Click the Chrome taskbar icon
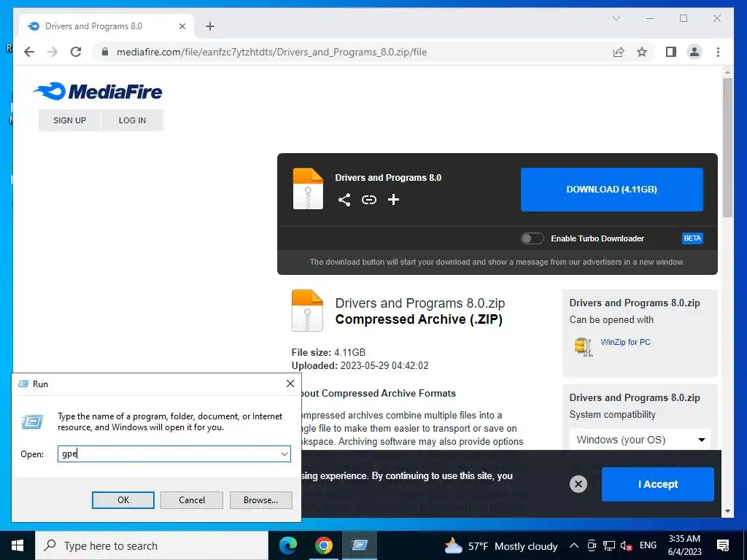Image resolution: width=747 pixels, height=560 pixels. click(323, 545)
